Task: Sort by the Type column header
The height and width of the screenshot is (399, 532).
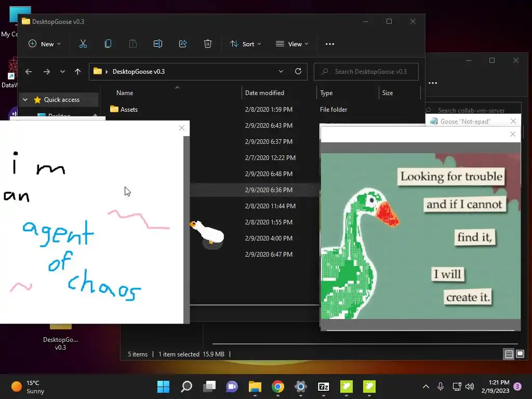Action: tap(326, 93)
